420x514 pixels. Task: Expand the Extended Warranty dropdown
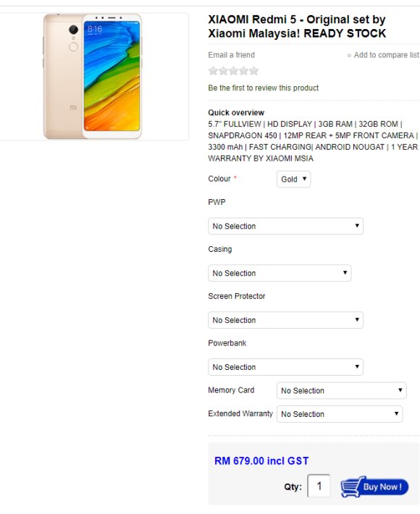(x=340, y=414)
